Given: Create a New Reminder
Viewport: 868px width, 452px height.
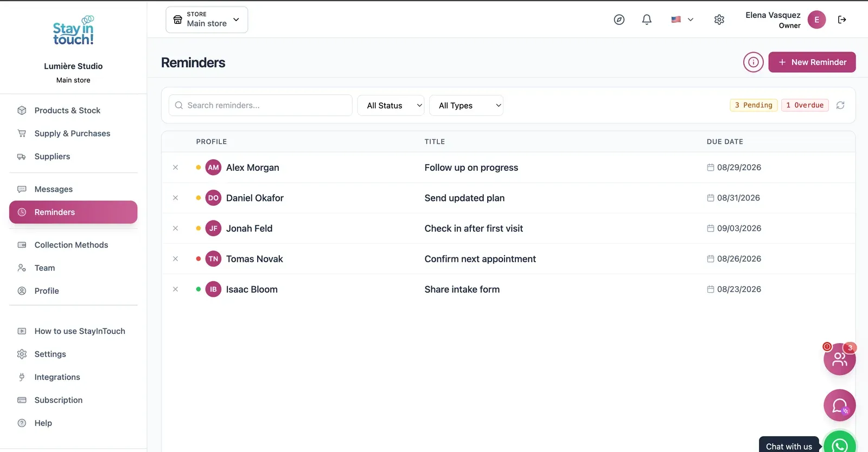Looking at the screenshot, I should tap(812, 62).
